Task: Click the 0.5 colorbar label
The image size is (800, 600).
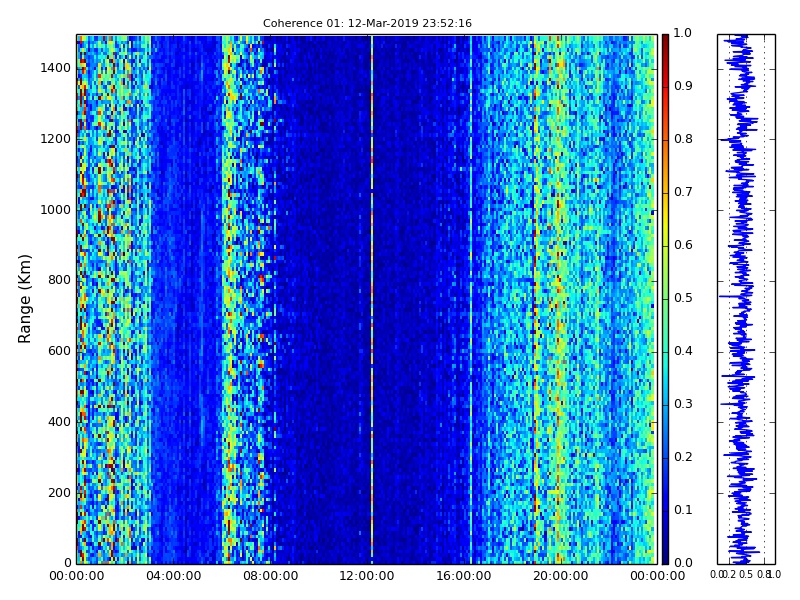Action: coord(683,298)
